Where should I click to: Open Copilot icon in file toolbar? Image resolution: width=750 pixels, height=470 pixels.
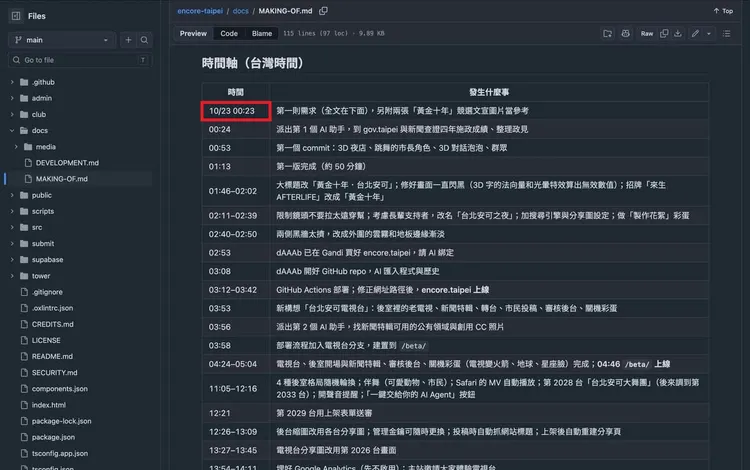click(x=626, y=33)
